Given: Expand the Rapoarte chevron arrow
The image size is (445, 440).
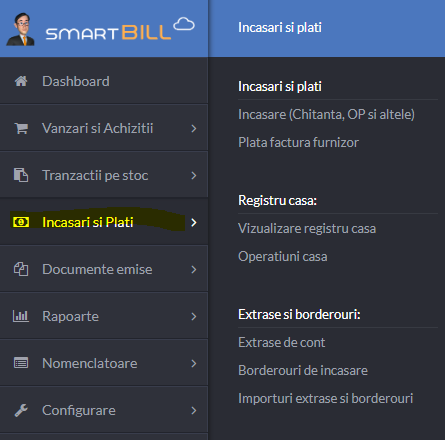Looking at the screenshot, I should (x=194, y=316).
